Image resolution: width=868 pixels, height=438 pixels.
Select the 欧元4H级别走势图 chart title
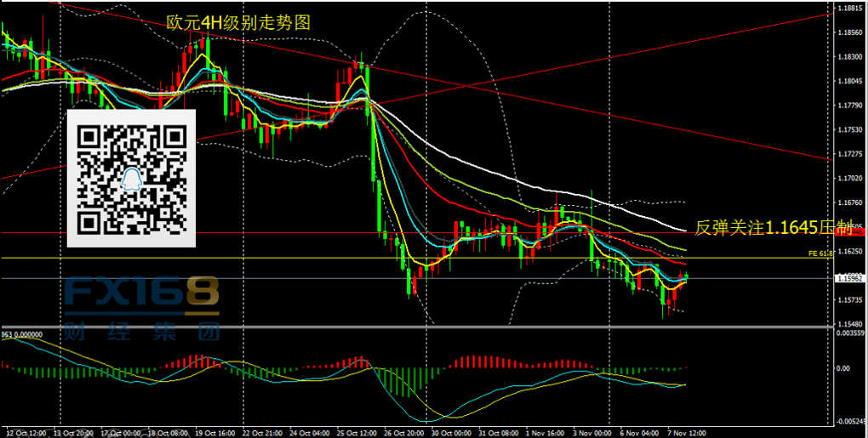238,24
